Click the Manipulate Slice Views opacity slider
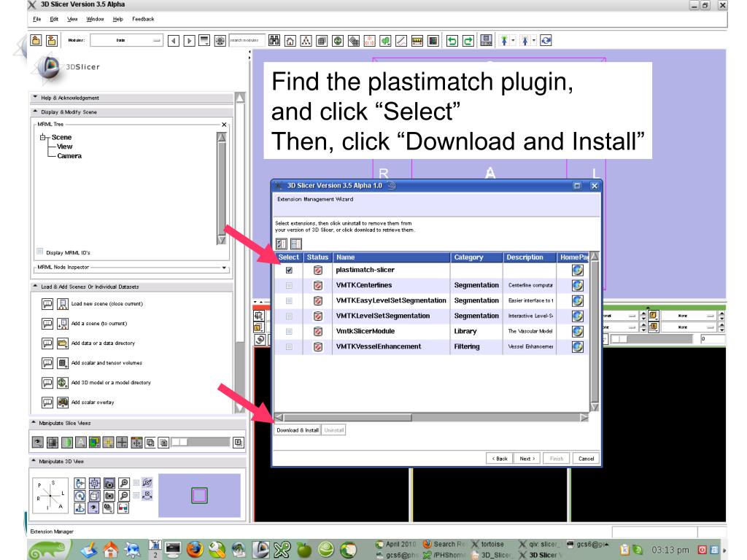The height and width of the screenshot is (560, 747). [200, 443]
